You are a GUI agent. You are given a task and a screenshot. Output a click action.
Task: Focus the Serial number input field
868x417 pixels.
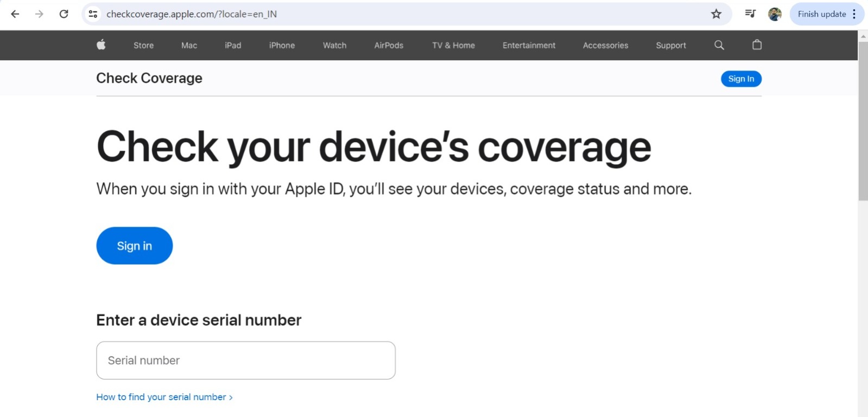point(245,360)
